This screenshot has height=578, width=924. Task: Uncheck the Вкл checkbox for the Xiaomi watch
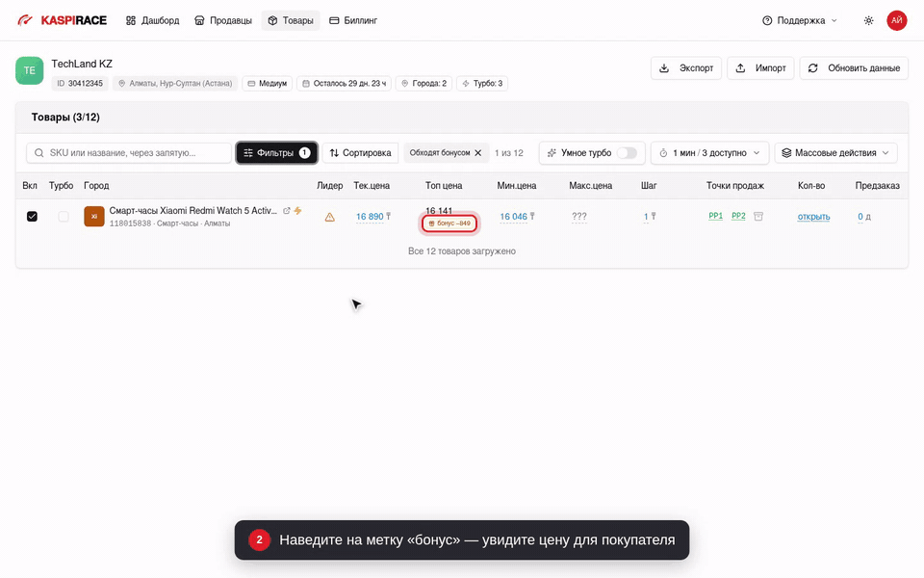pos(33,217)
